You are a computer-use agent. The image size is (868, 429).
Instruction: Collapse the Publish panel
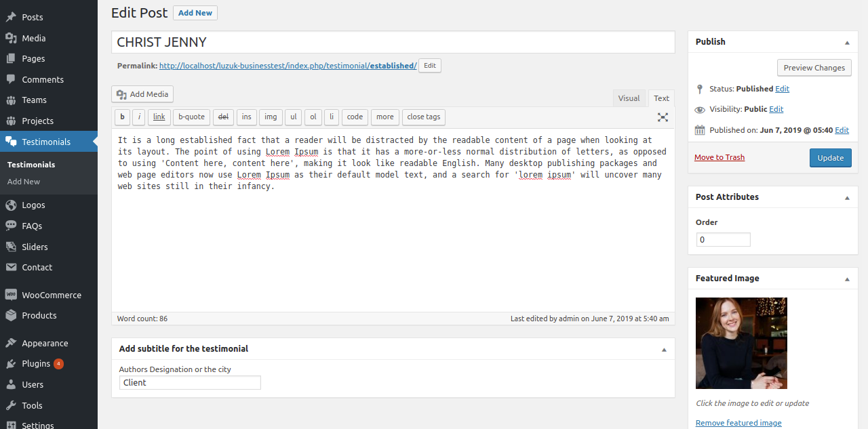tap(847, 42)
